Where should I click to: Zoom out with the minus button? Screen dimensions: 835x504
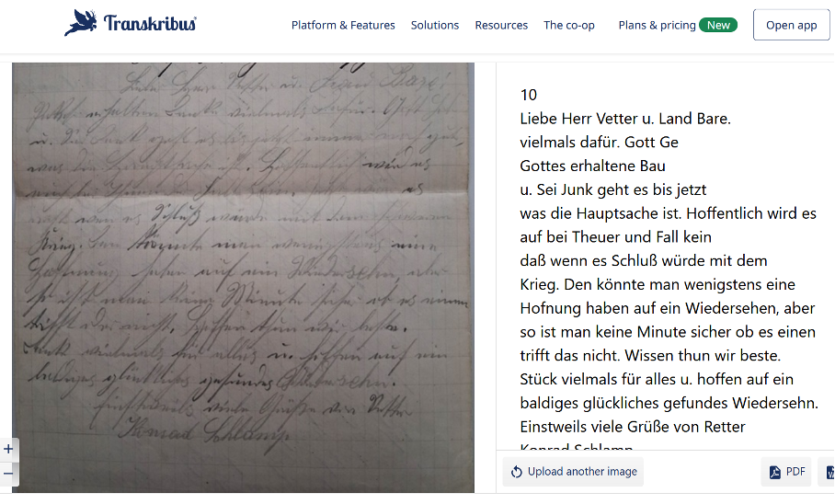[8, 473]
